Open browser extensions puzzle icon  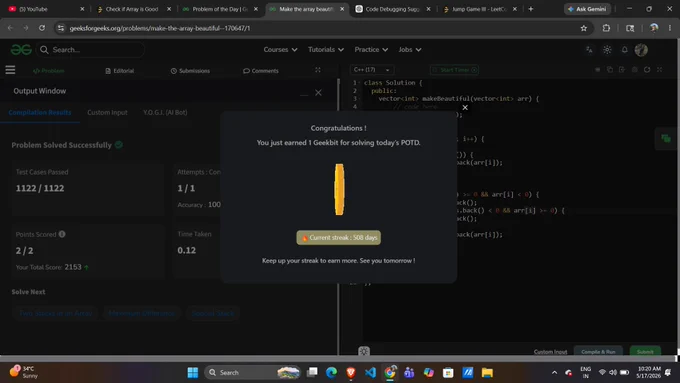tap(606, 28)
